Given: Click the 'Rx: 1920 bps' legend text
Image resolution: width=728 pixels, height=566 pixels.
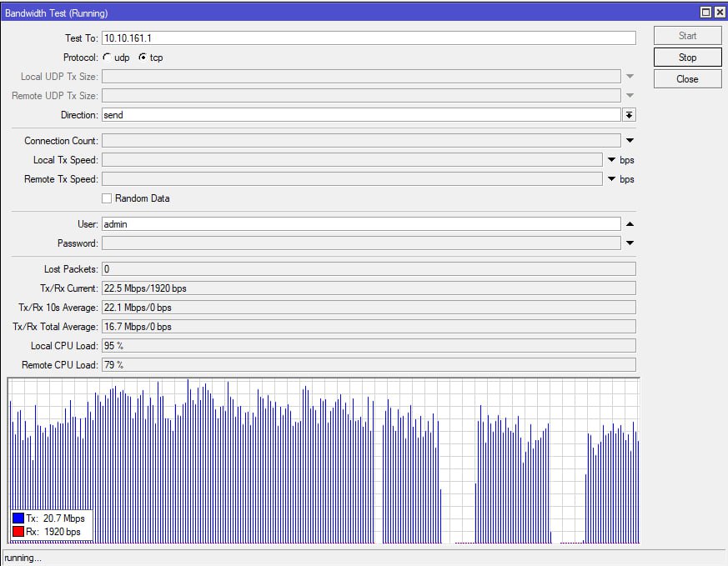Looking at the screenshot, I should (53, 532).
